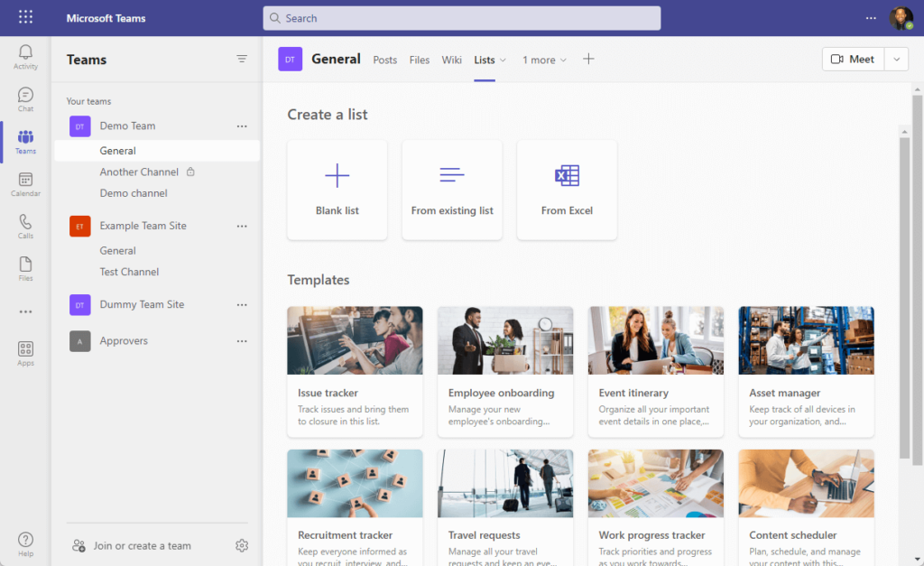Open the Apps store icon
924x566 pixels.
coord(25,354)
